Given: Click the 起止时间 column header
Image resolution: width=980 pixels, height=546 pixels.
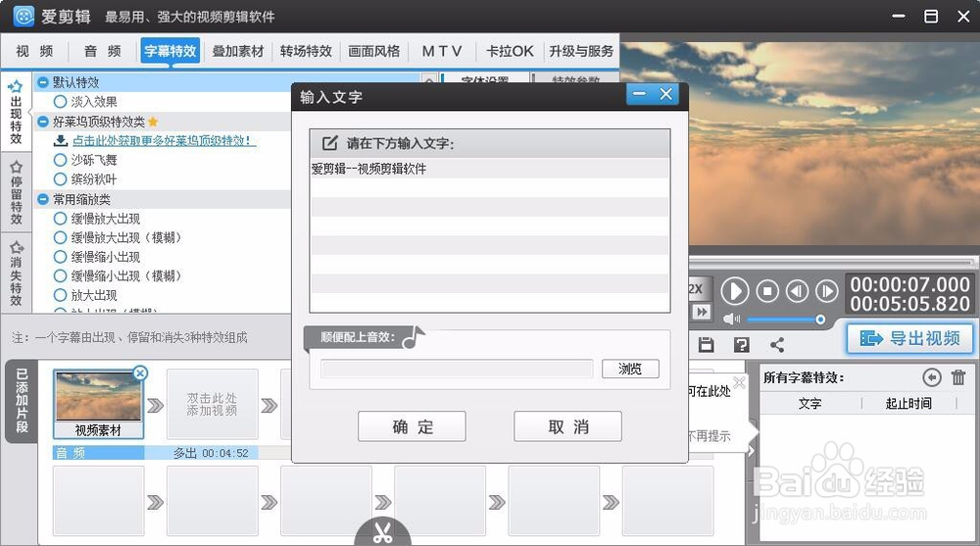Looking at the screenshot, I should [x=908, y=404].
